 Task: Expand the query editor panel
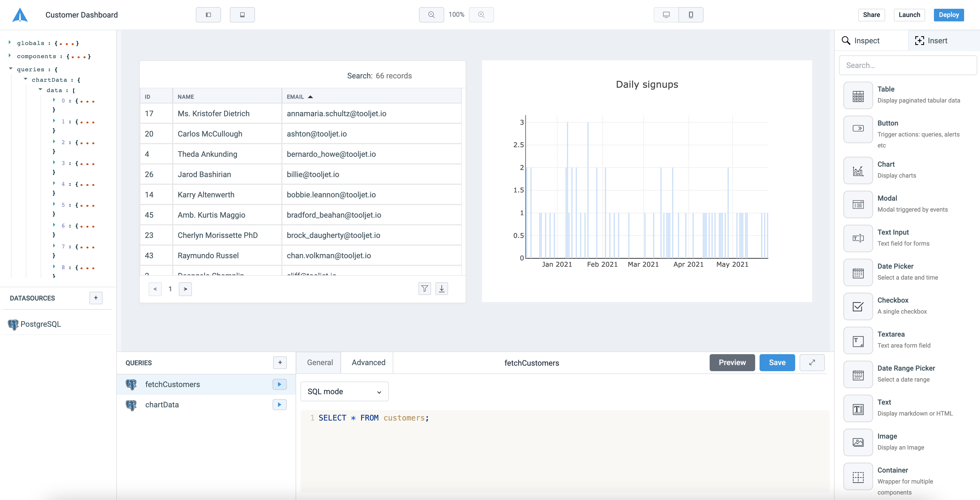click(812, 362)
